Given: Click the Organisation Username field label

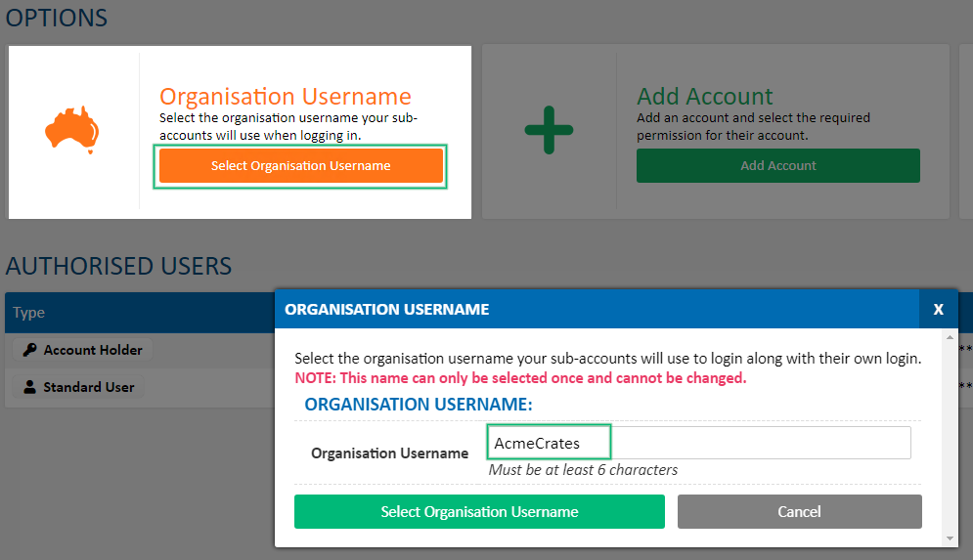Looking at the screenshot, I should point(390,453).
